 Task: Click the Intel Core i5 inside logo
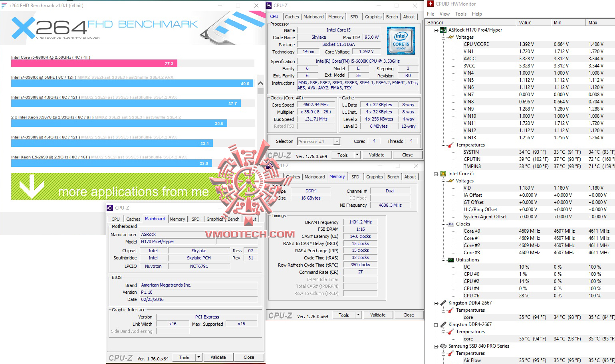pos(401,41)
